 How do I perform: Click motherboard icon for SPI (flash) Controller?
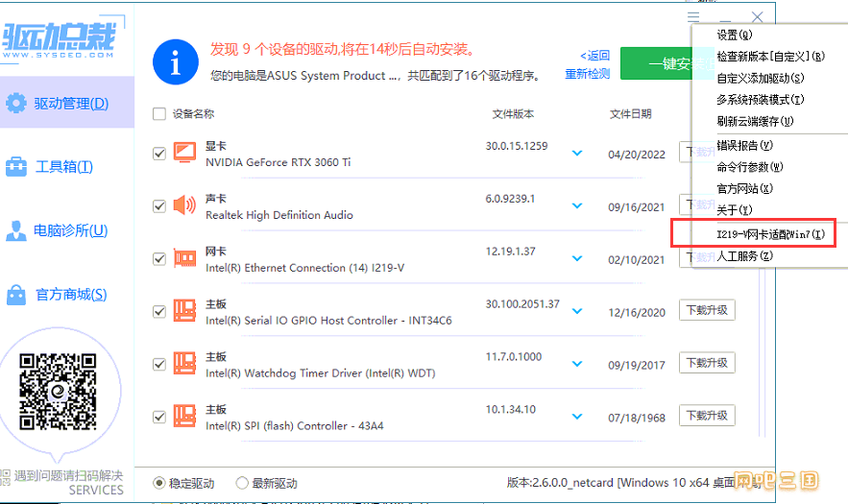(x=184, y=416)
